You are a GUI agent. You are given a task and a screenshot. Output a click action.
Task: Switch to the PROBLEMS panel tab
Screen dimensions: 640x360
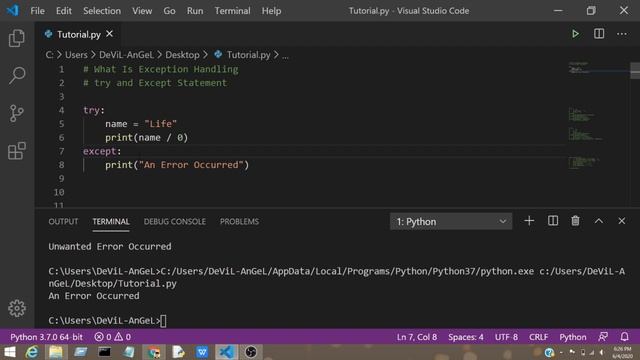pyautogui.click(x=239, y=221)
